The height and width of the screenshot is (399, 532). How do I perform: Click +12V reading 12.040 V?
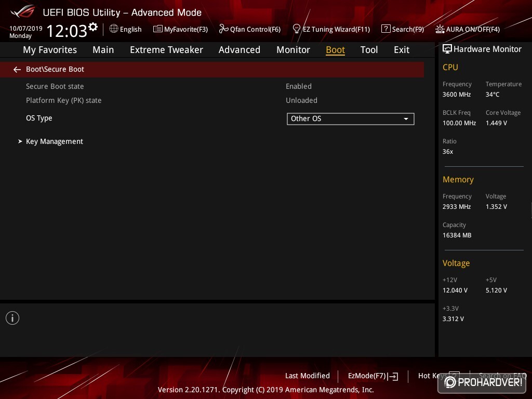pyautogui.click(x=455, y=290)
